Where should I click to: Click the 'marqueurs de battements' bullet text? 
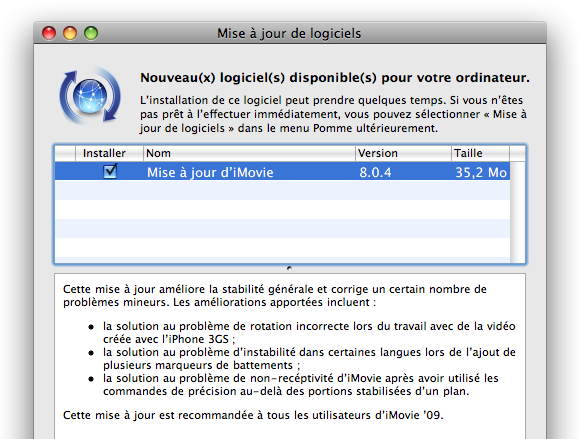pyautogui.click(x=309, y=359)
